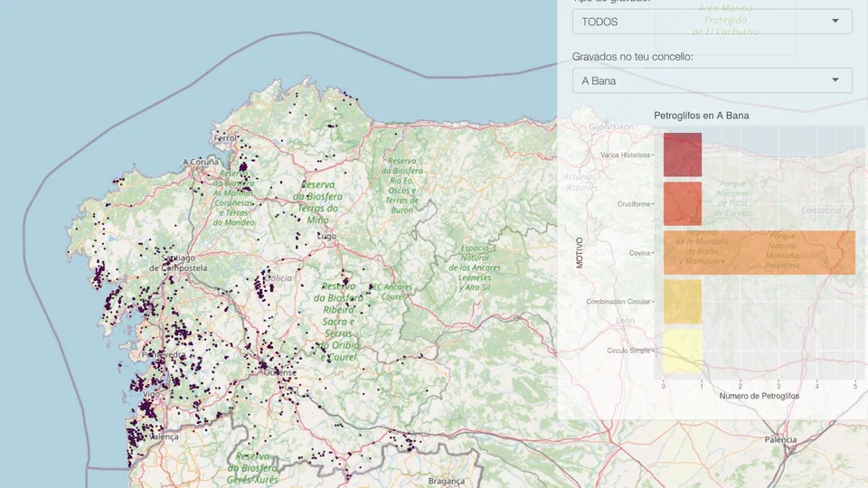Click the Combinacion Circular yellow bar
The width and height of the screenshot is (868, 488).
[x=683, y=302]
